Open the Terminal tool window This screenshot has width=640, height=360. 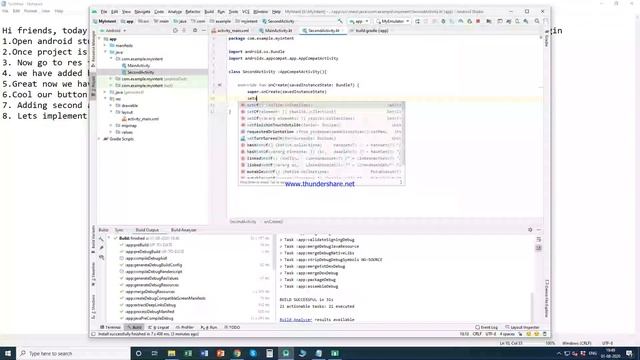[x=111, y=327]
